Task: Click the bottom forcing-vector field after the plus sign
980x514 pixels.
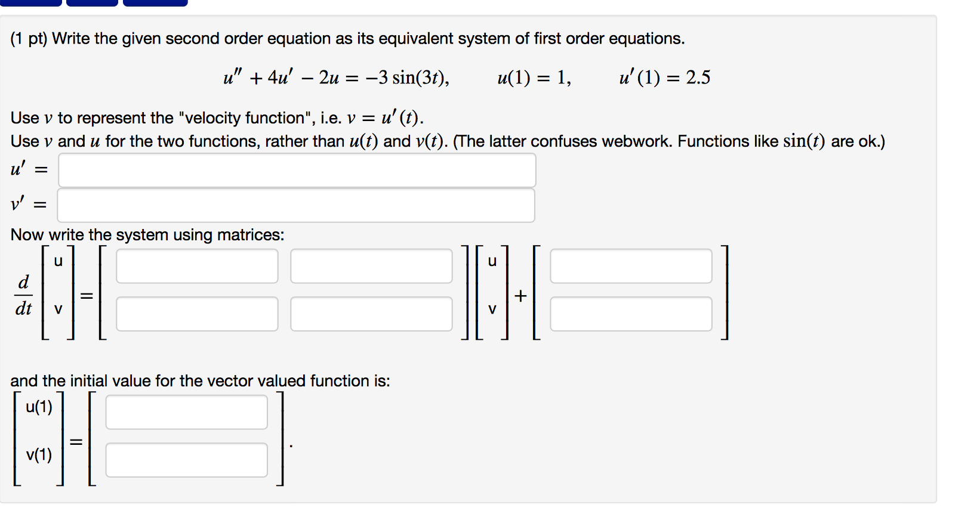Action: (x=631, y=313)
